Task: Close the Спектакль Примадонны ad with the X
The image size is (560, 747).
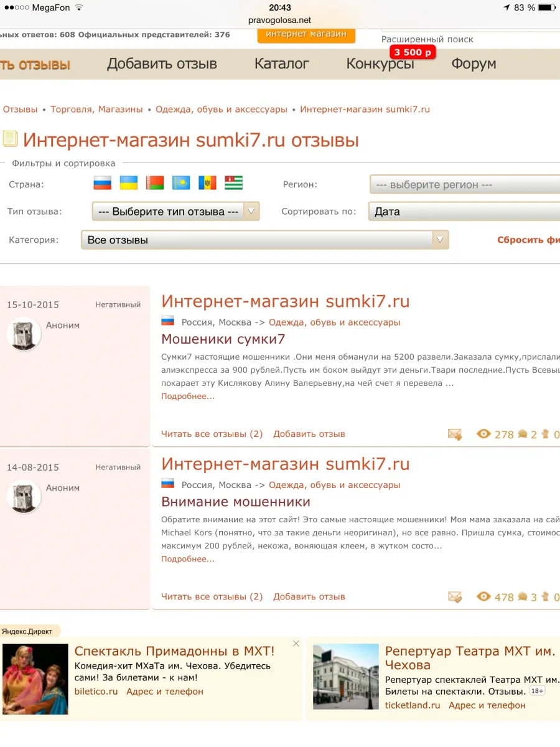Action: 296,644
